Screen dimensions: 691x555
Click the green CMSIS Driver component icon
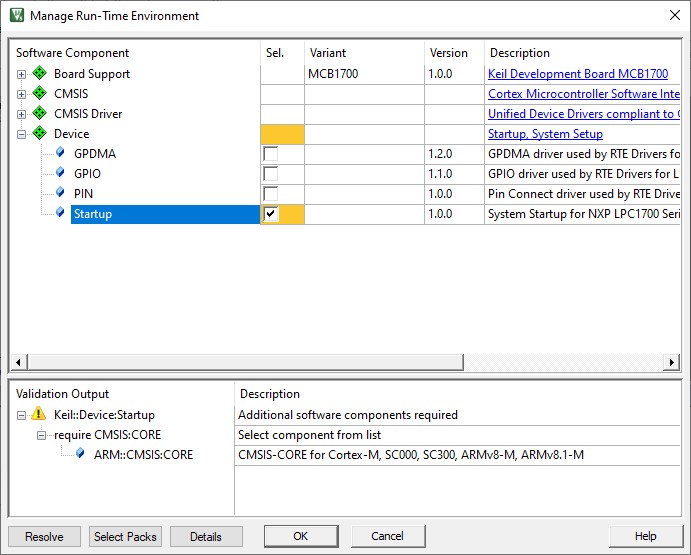tap(40, 114)
